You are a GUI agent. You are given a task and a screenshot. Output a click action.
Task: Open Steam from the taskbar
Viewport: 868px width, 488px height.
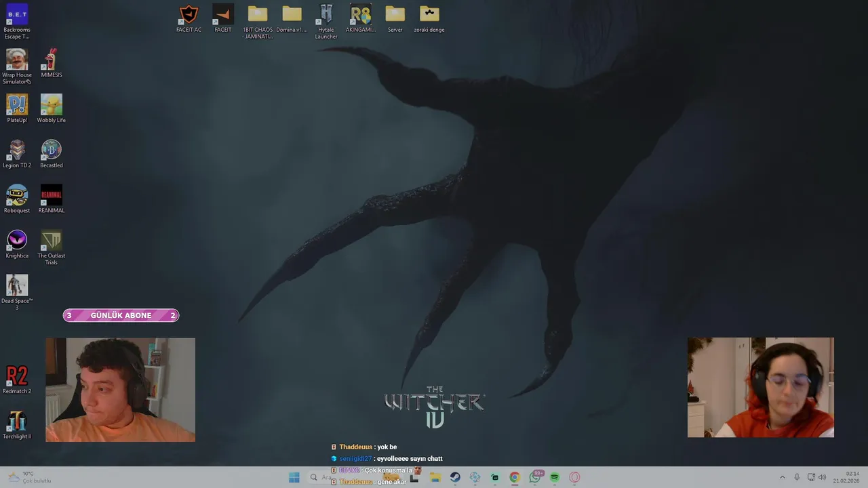455,477
